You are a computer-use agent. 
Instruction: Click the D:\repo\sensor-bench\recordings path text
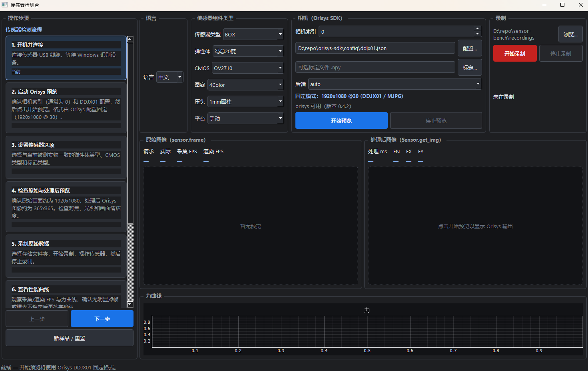click(x=514, y=34)
